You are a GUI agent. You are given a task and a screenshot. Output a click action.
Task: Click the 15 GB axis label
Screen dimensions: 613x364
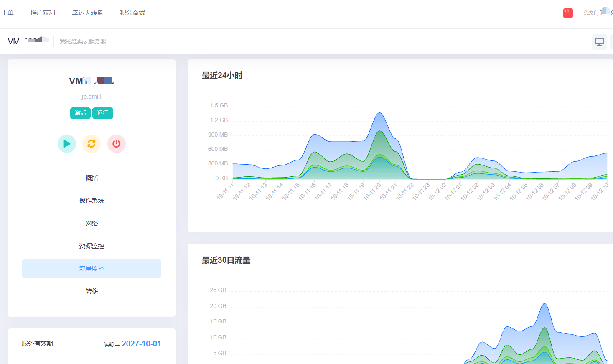pos(218,321)
